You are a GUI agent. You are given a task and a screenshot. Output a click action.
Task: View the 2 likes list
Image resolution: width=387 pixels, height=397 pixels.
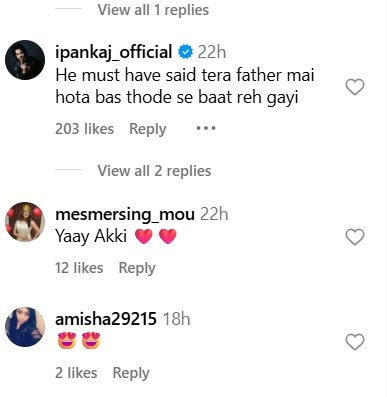click(x=76, y=373)
